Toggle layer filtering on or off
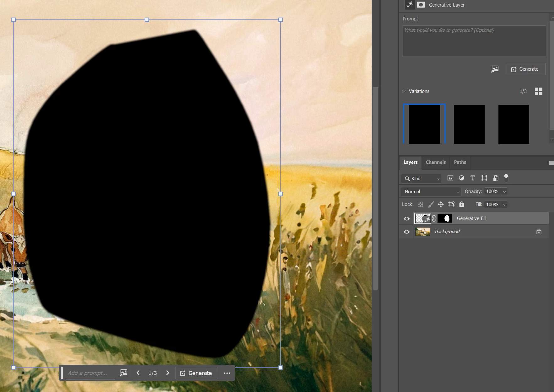The height and width of the screenshot is (392, 554). tap(506, 178)
